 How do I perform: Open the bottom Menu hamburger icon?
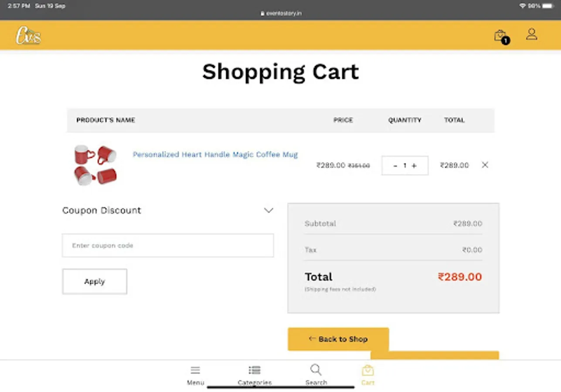click(x=195, y=371)
